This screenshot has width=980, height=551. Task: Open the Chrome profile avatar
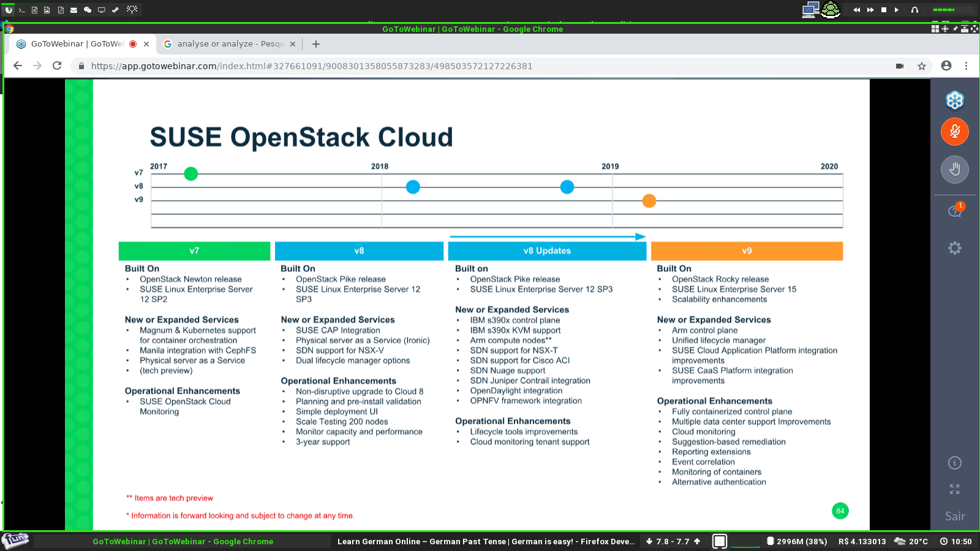pos(946,66)
